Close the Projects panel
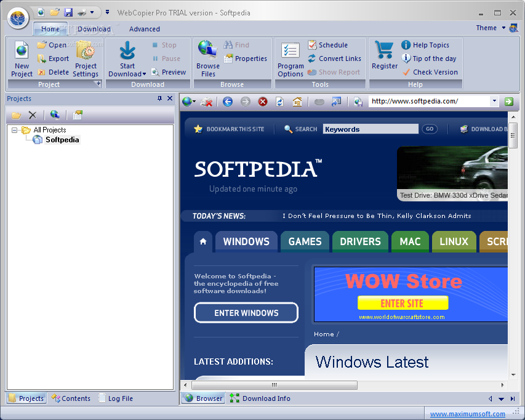Viewport: 525px width, 420px height. tap(170, 98)
